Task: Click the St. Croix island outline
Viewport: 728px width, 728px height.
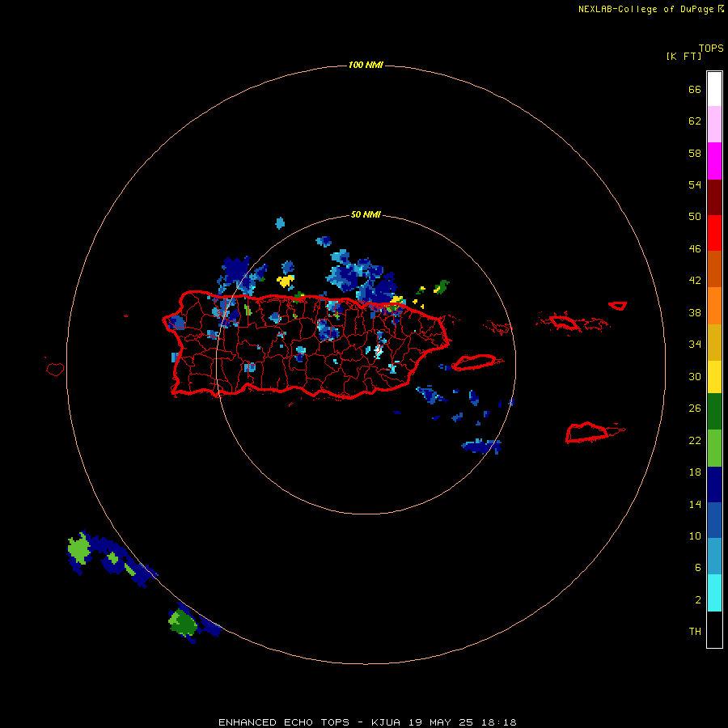Action: click(587, 433)
